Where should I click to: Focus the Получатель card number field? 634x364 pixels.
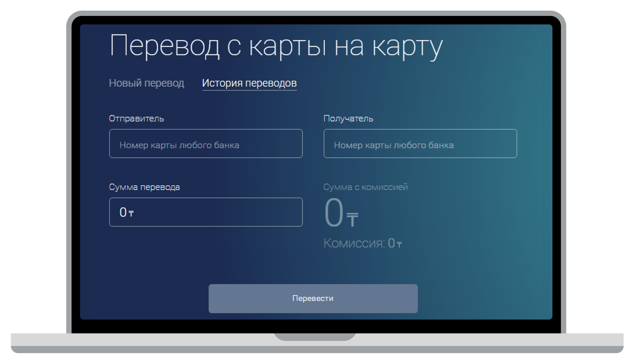tap(420, 144)
